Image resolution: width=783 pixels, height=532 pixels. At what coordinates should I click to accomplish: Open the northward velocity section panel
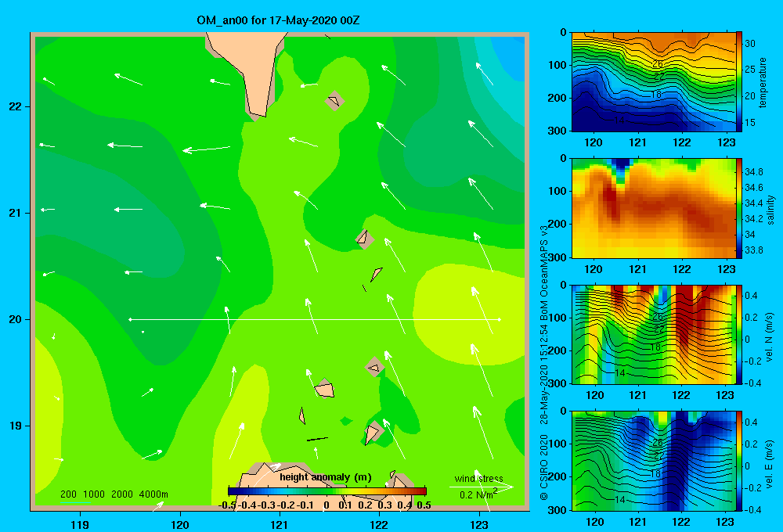click(x=654, y=334)
